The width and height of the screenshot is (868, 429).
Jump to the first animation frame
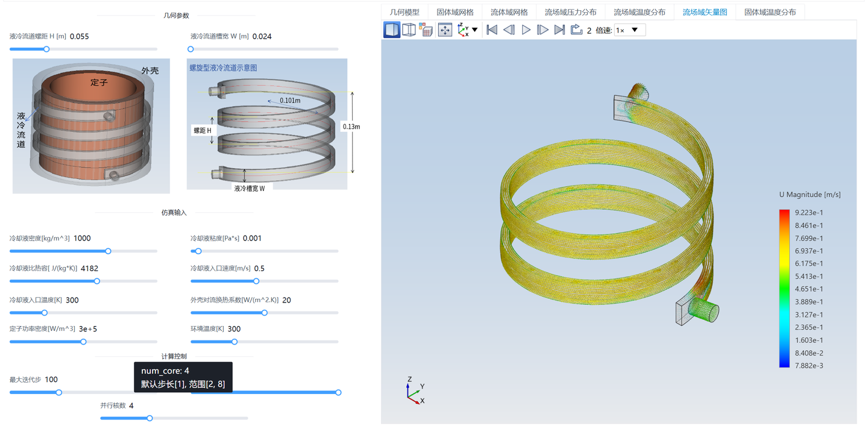pos(492,30)
